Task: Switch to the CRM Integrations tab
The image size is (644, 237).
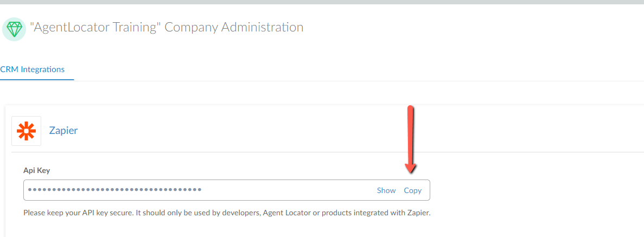Action: tap(33, 69)
